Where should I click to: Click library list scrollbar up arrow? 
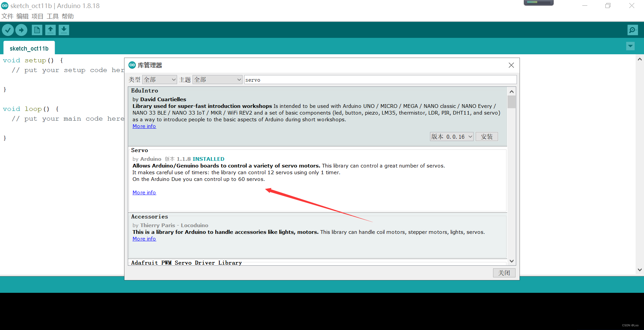[x=512, y=91]
